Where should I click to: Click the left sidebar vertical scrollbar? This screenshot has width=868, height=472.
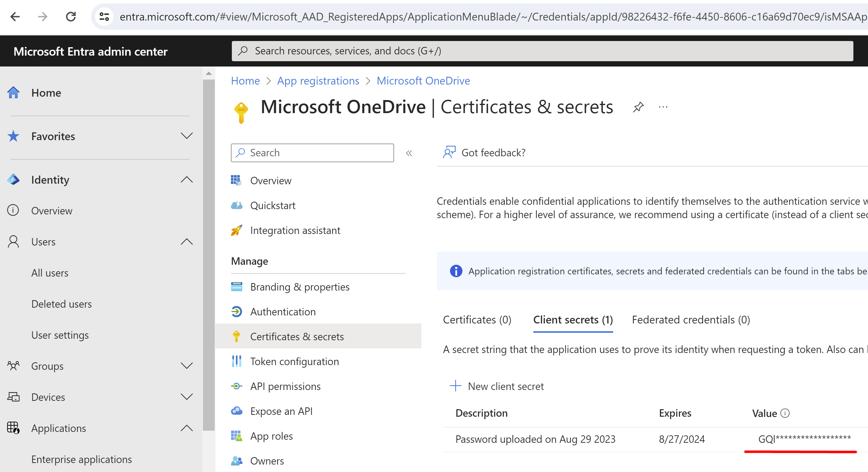click(209, 253)
